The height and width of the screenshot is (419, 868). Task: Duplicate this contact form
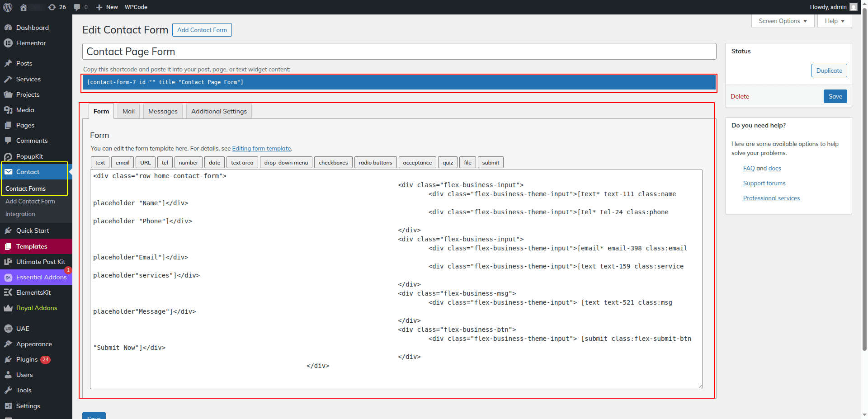(x=829, y=71)
